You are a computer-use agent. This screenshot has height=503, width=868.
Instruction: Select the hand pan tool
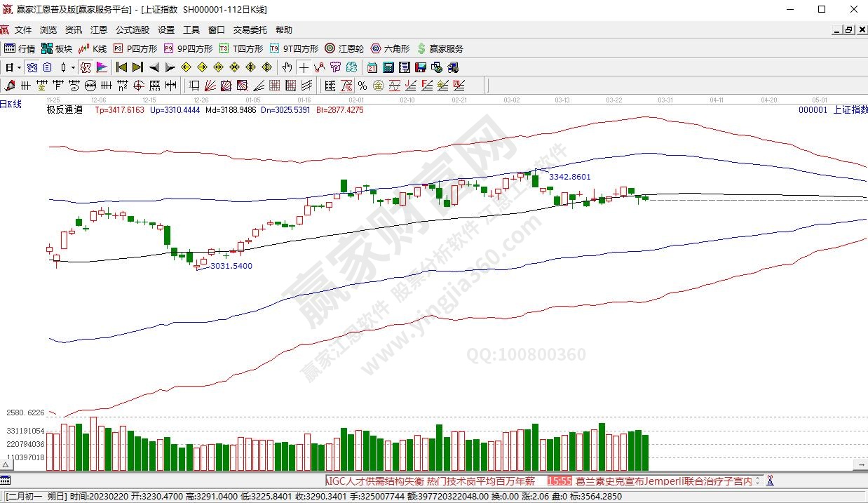point(287,67)
